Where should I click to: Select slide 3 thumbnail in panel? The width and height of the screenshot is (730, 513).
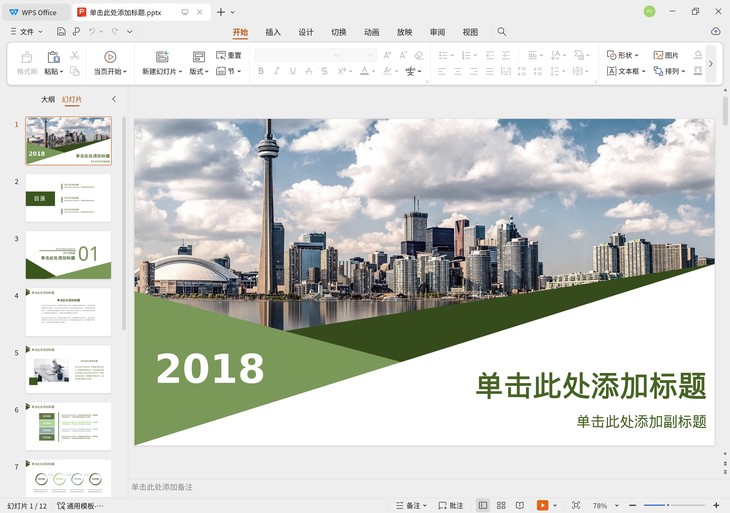68,255
